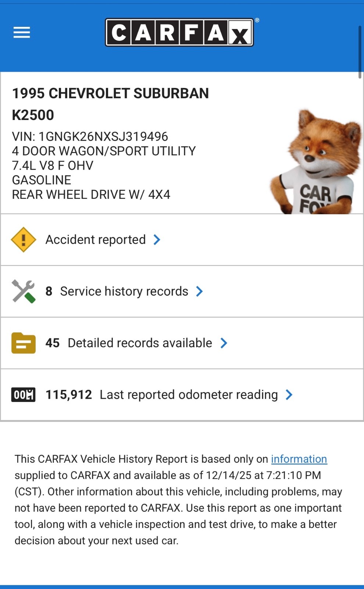Expand Last reported odometer reading chevron
The width and height of the screenshot is (364, 589).
point(289,395)
